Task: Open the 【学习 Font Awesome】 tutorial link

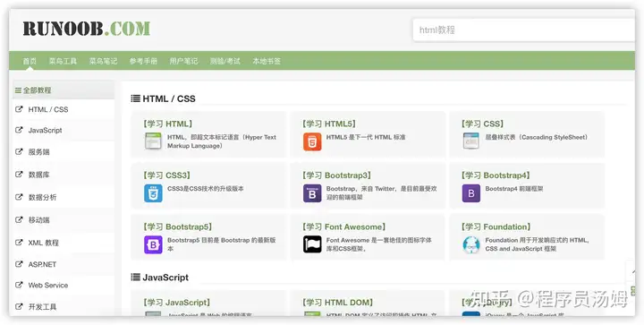Action: pos(343,227)
